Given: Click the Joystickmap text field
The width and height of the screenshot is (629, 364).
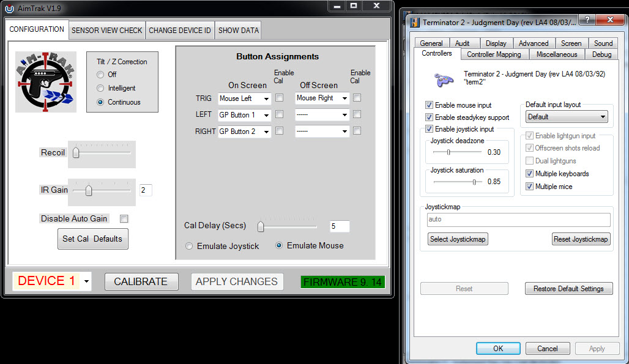Looking at the screenshot, I should pyautogui.click(x=519, y=220).
